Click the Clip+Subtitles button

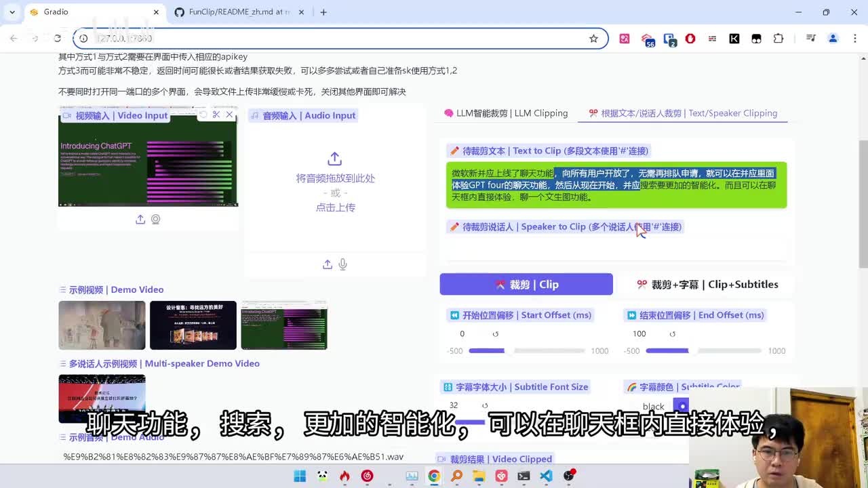click(x=707, y=285)
